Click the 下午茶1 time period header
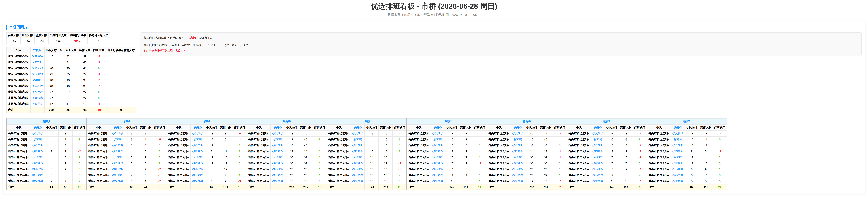868x197 pixels. (367, 122)
